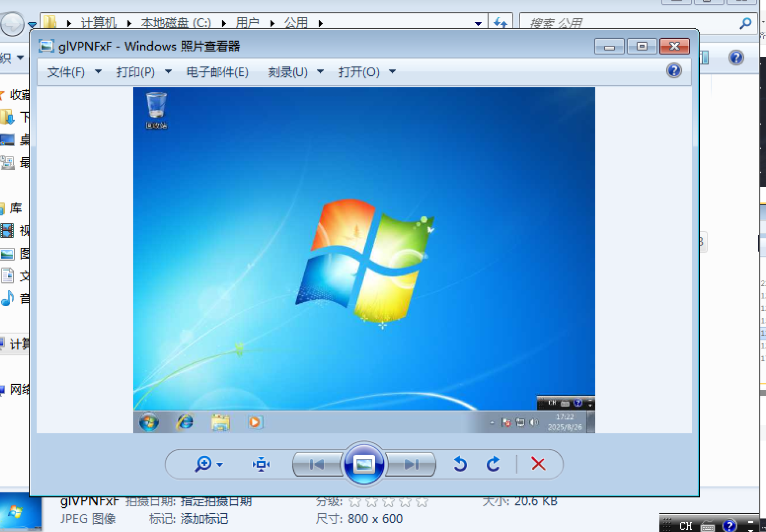Viewport: 766px width, 532px height.
Task: Go to next photo
Action: (411, 465)
